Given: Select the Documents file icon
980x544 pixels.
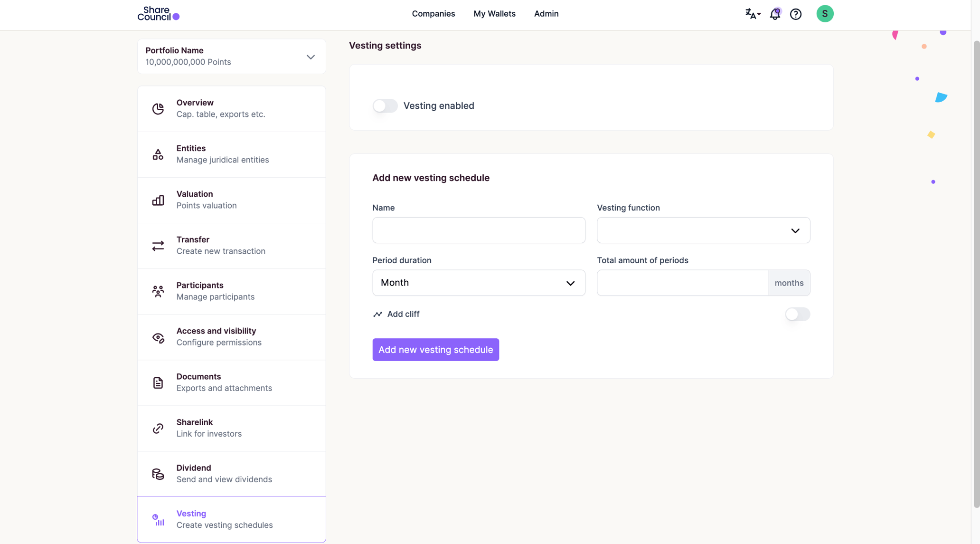Looking at the screenshot, I should pos(158,382).
